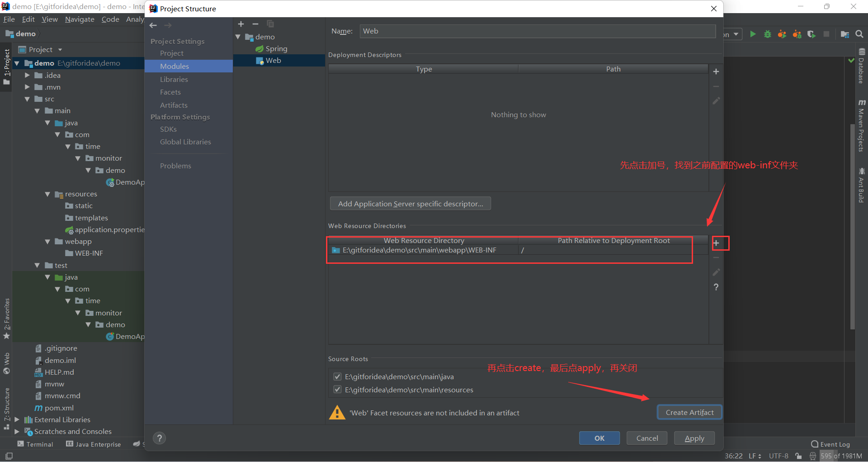The height and width of the screenshot is (462, 868).
Task: Open the Maven Projects side panel
Action: 861,125
